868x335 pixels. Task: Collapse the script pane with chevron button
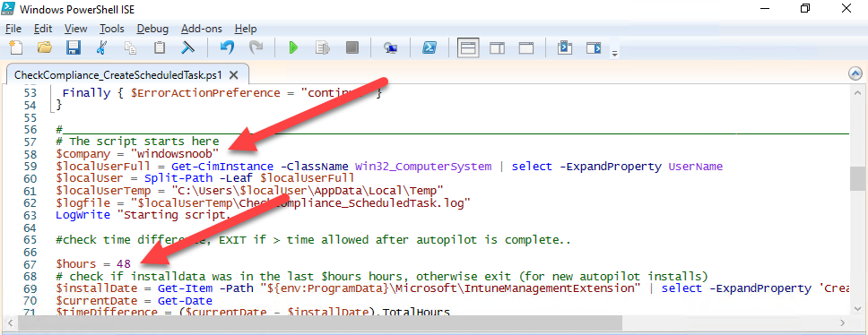click(855, 73)
